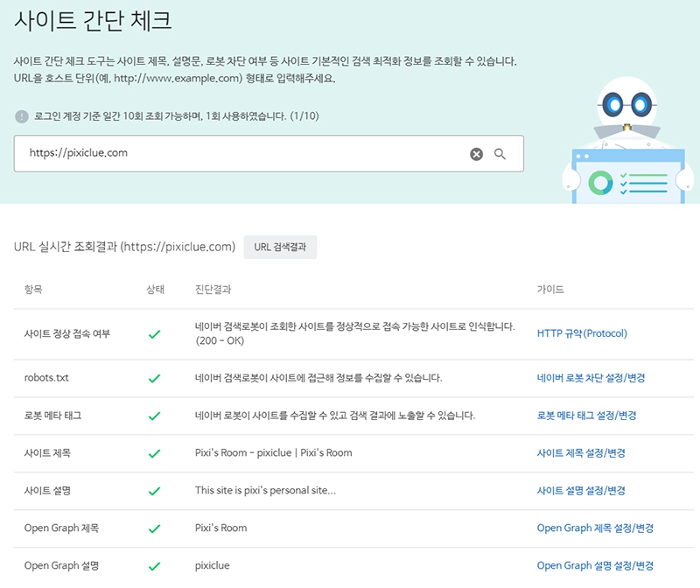Click the Open Graph description value pixiclue
This screenshot has height=588, width=700.
pyautogui.click(x=212, y=565)
